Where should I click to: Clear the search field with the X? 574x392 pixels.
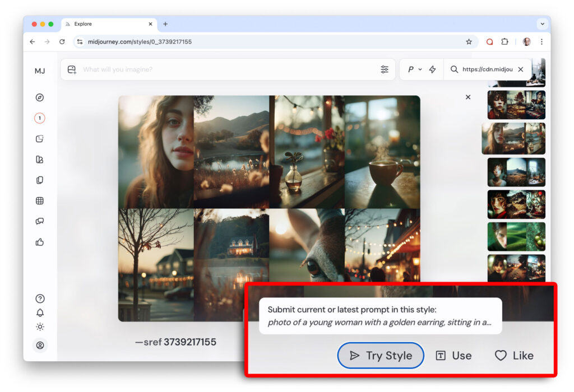point(521,69)
